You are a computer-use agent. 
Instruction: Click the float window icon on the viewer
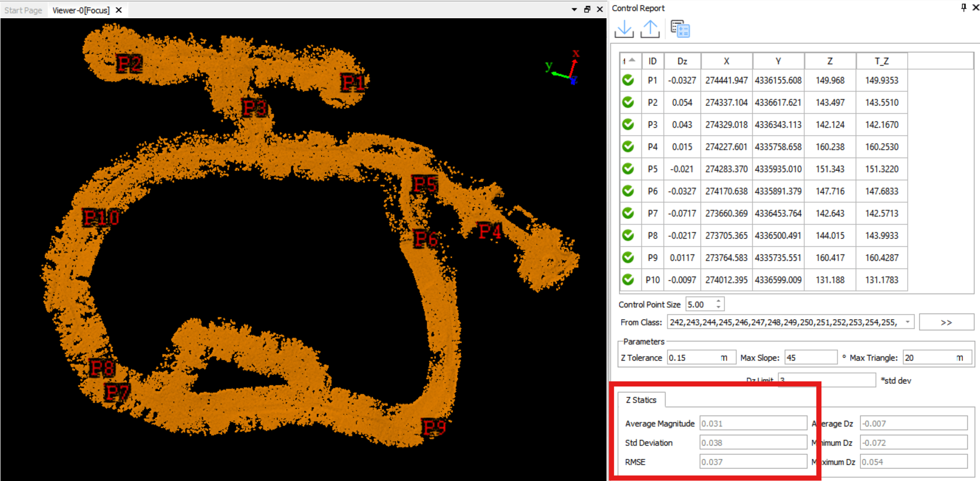pos(586,9)
